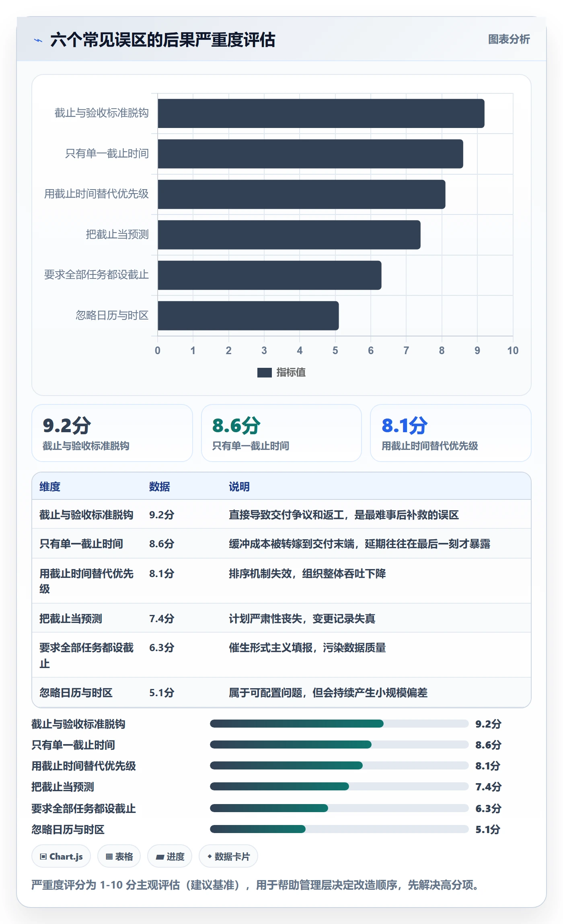Screen dimensions: 563x924
Task: Click the 8.6分 progress bar
Action: 339,745
